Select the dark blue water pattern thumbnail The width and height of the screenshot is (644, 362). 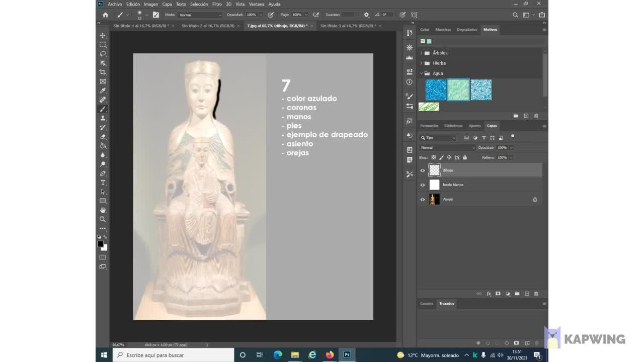pyautogui.click(x=436, y=90)
